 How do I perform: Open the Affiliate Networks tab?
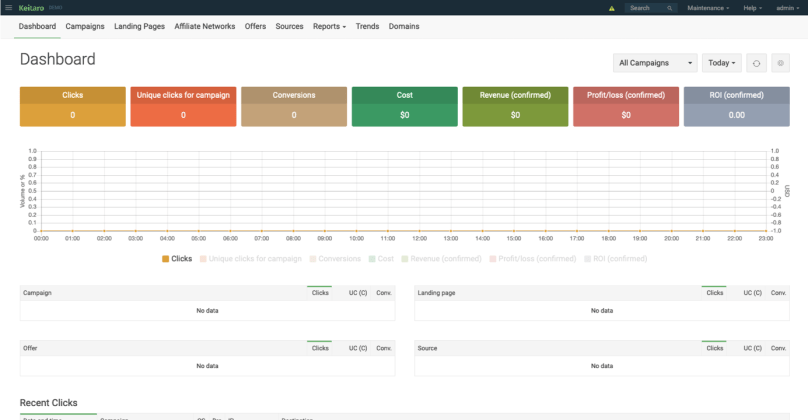(205, 26)
